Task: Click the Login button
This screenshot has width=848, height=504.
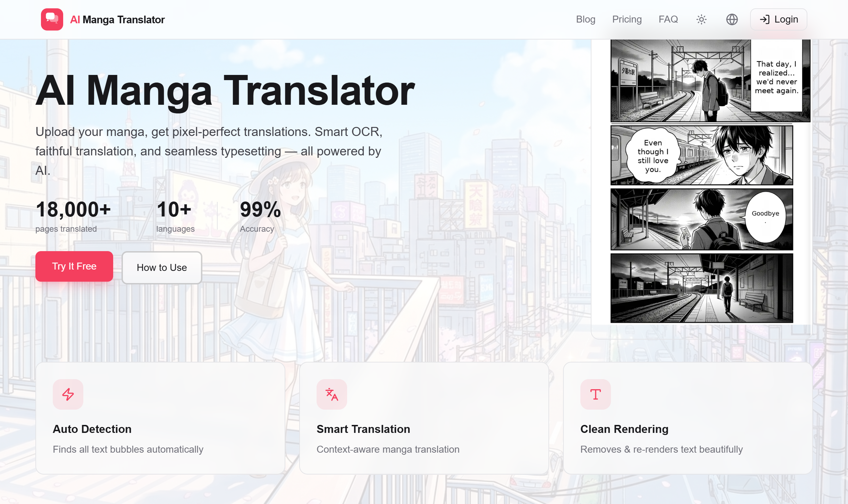Action: tap(778, 19)
